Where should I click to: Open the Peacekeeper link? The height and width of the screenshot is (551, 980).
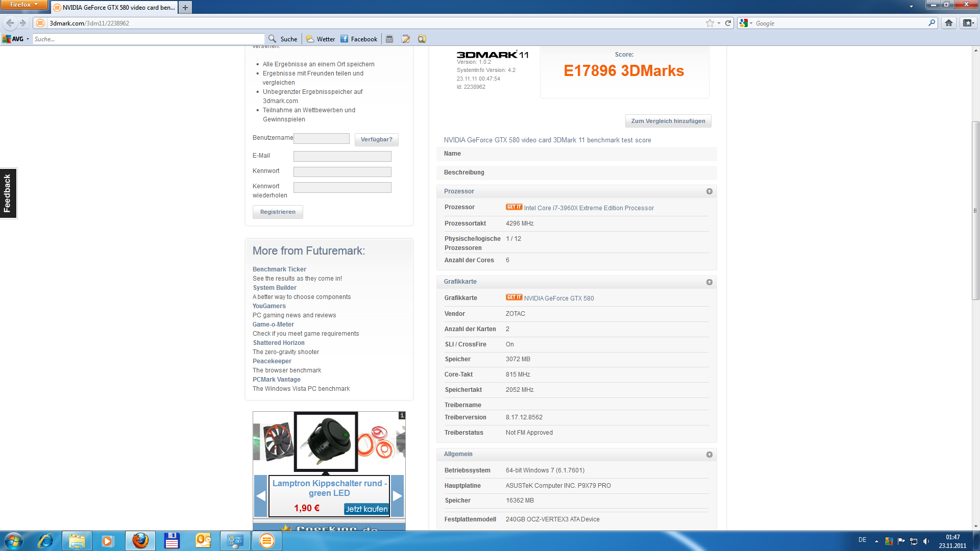point(272,361)
